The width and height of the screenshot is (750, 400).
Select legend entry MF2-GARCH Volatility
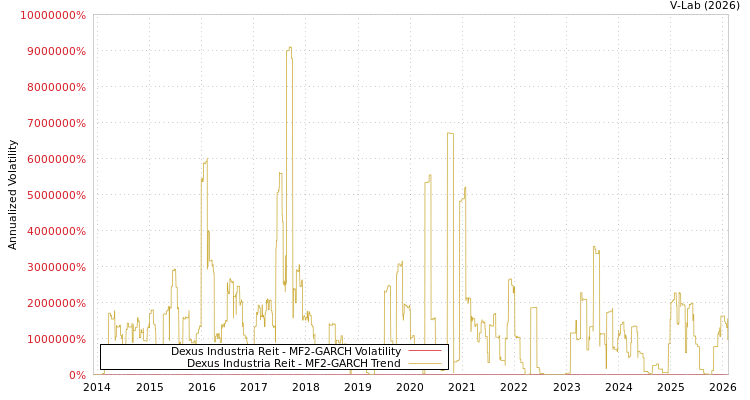click(x=286, y=351)
